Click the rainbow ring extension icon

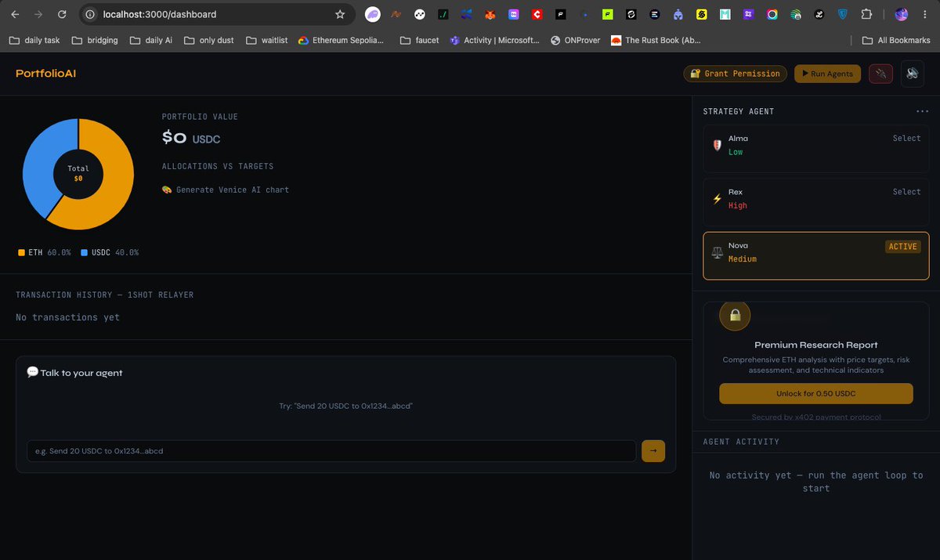(772, 14)
